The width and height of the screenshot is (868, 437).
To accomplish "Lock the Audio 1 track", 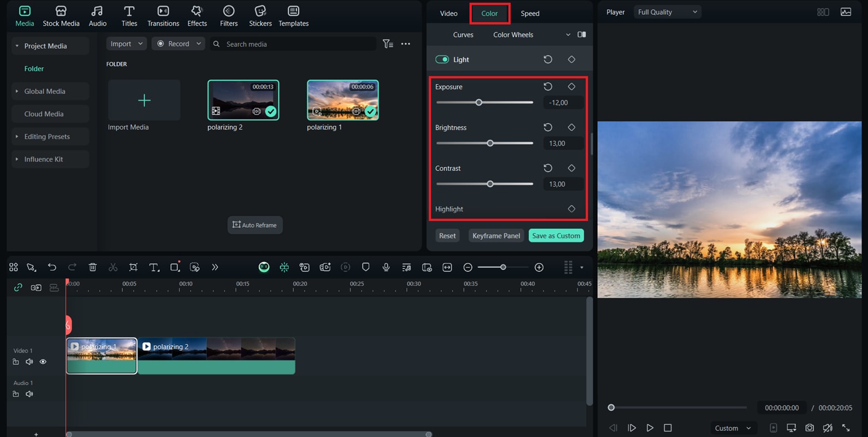I will click(16, 394).
